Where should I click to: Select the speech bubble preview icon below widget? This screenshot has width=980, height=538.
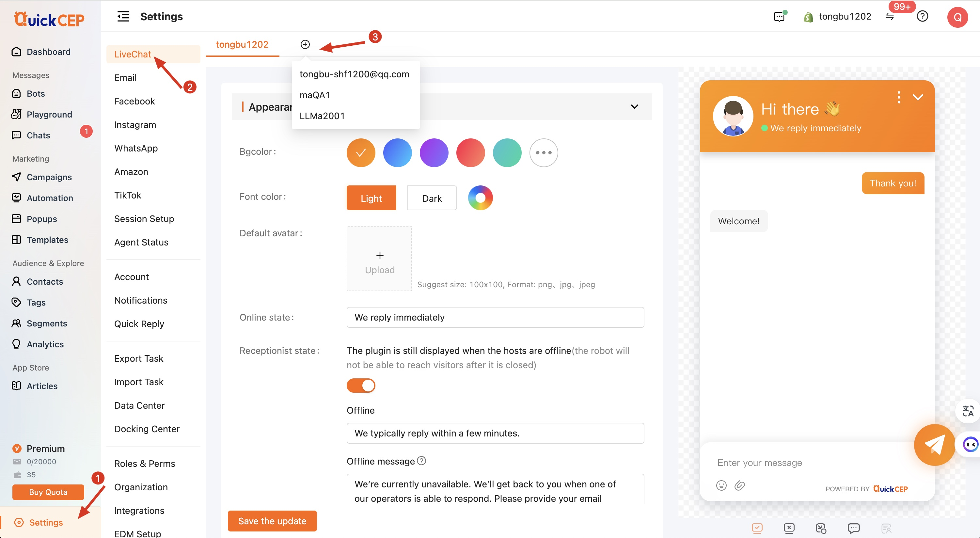pyautogui.click(x=854, y=528)
